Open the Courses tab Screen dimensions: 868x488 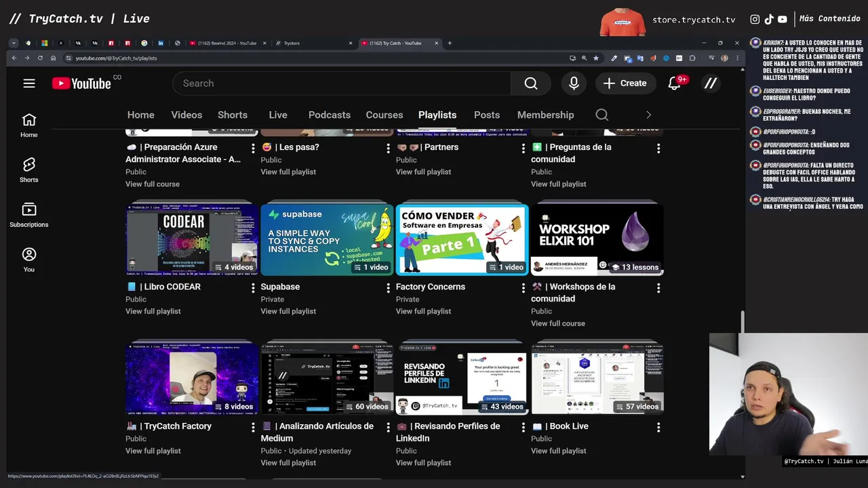coord(384,115)
